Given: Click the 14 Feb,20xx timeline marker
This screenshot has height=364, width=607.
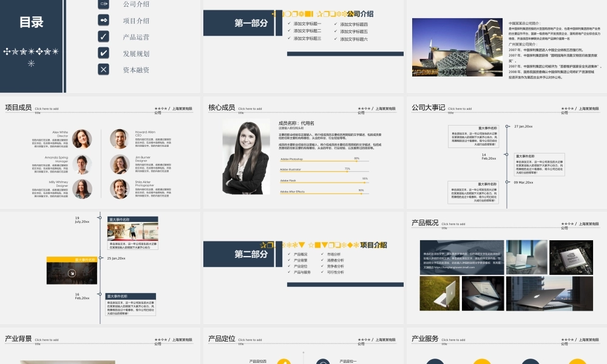Looking at the screenshot, I should tap(506, 154).
